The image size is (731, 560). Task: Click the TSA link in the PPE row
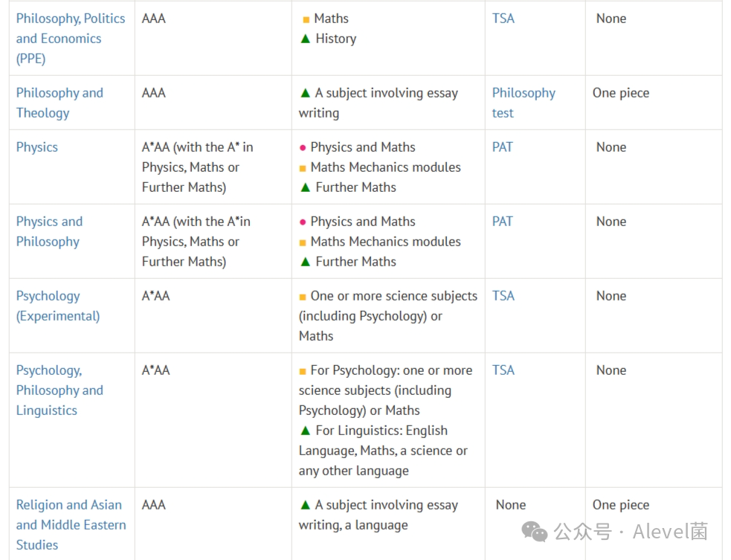(503, 18)
